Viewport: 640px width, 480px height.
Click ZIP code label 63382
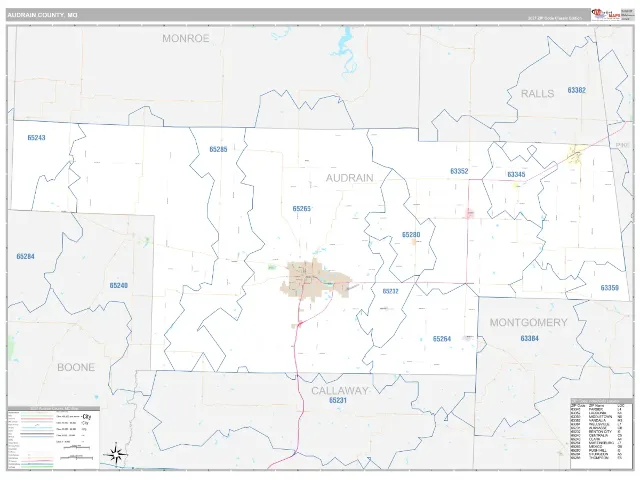point(576,90)
